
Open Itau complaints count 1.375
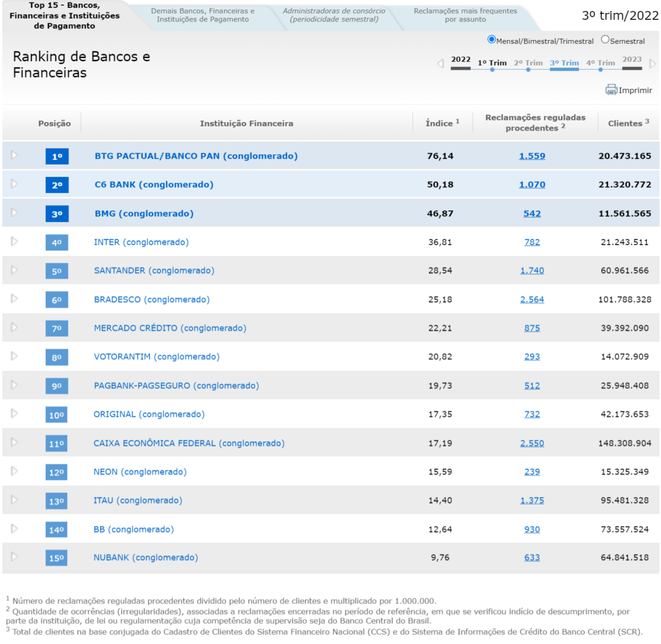click(x=532, y=501)
